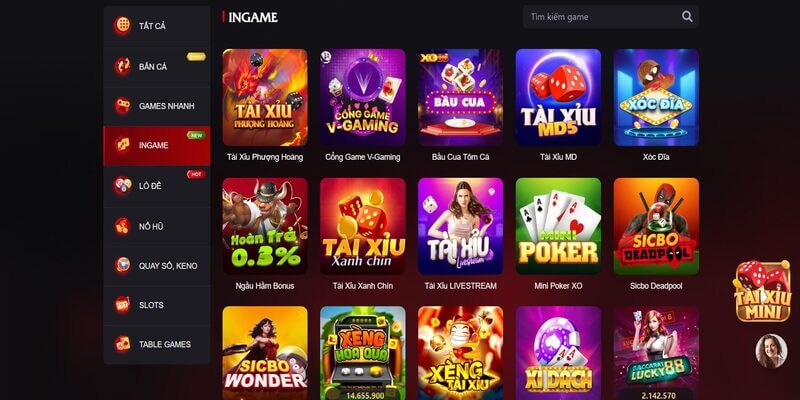The width and height of the screenshot is (800, 400).
Task: Open the floating Tài Xỉu Mini icon
Action: 762,291
